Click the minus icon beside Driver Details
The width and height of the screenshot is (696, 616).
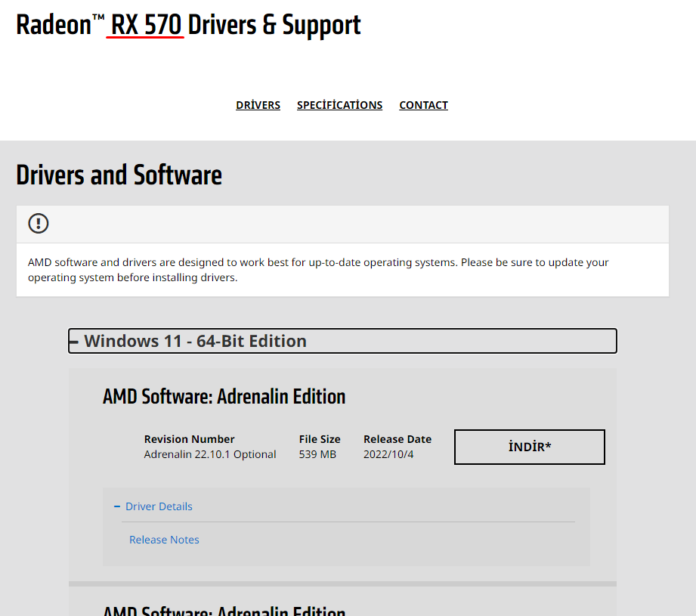[117, 506]
